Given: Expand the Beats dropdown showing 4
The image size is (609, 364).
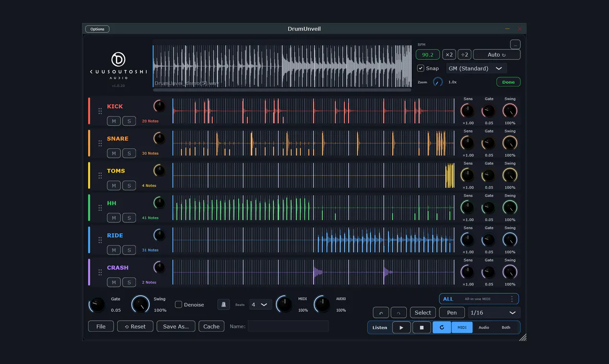Looking at the screenshot, I should point(260,305).
